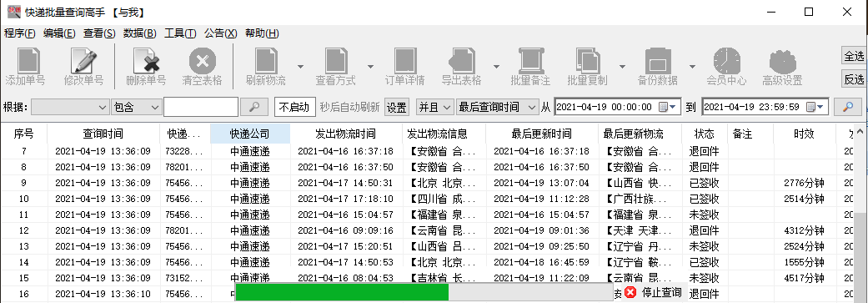Click the 批量备注 batch remark icon

530,60
